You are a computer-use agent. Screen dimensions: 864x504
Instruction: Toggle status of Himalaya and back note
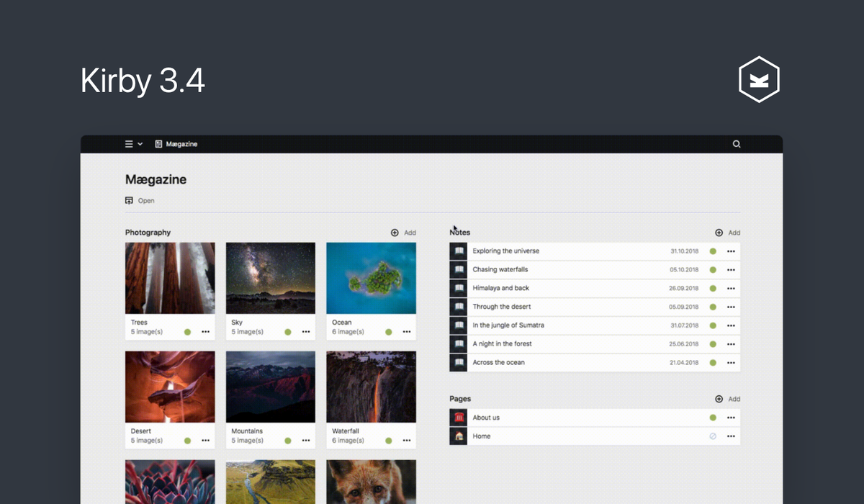[713, 288]
